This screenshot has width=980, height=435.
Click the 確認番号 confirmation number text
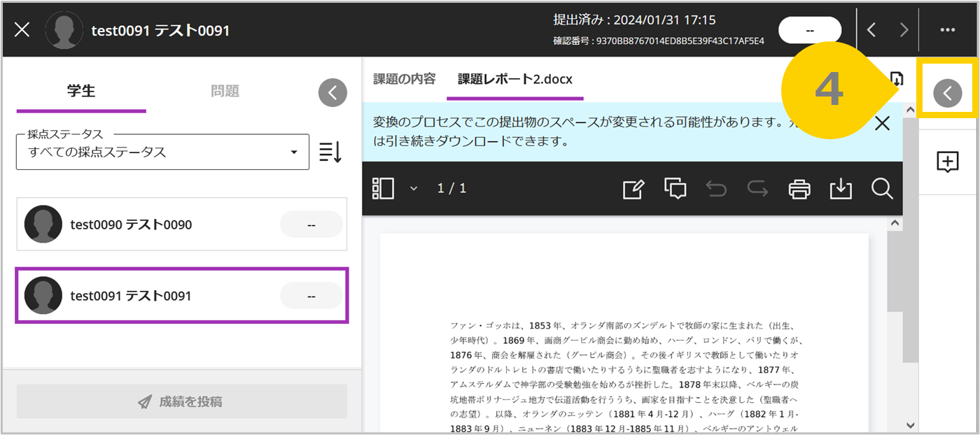(659, 41)
